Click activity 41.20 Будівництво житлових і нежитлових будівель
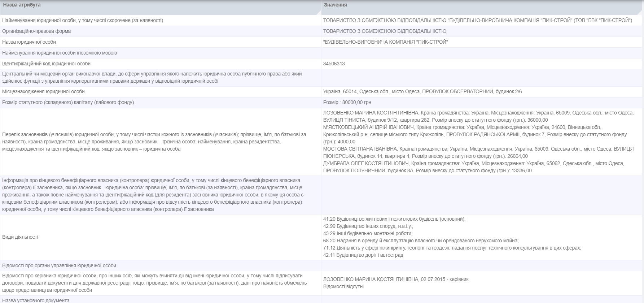 coord(394,219)
